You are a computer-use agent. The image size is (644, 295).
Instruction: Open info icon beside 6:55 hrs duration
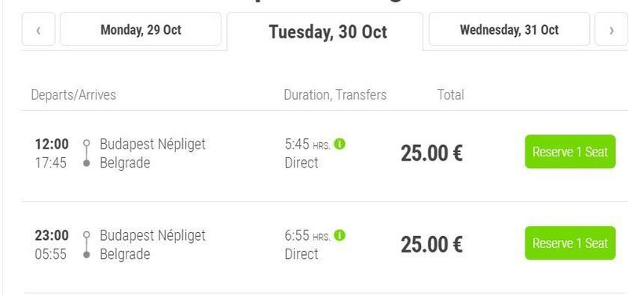tap(339, 235)
